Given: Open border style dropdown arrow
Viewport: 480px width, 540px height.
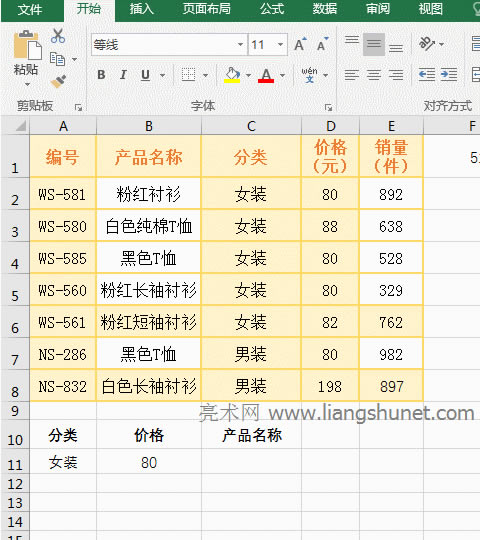Looking at the screenshot, I should pos(205,75).
